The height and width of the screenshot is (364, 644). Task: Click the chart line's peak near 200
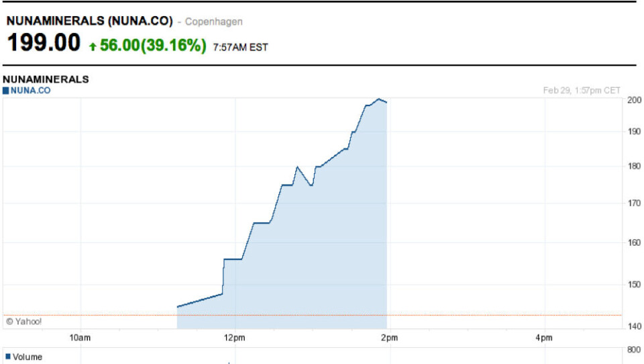click(378, 99)
